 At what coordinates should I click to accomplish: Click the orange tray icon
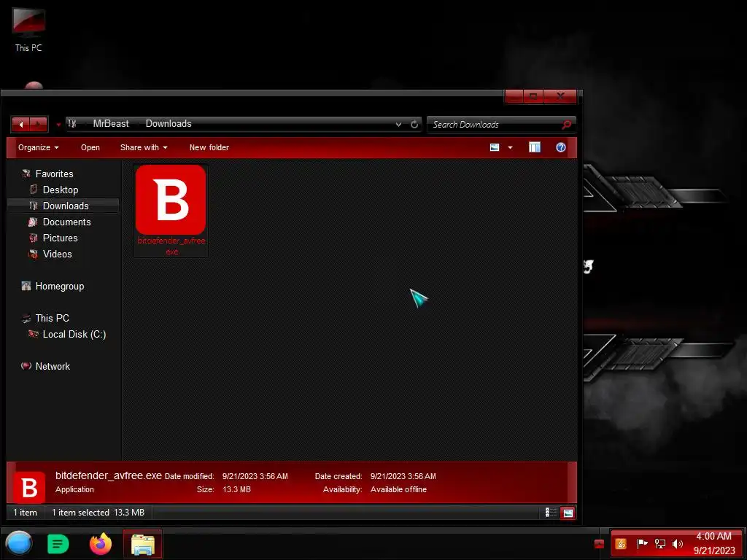621,544
